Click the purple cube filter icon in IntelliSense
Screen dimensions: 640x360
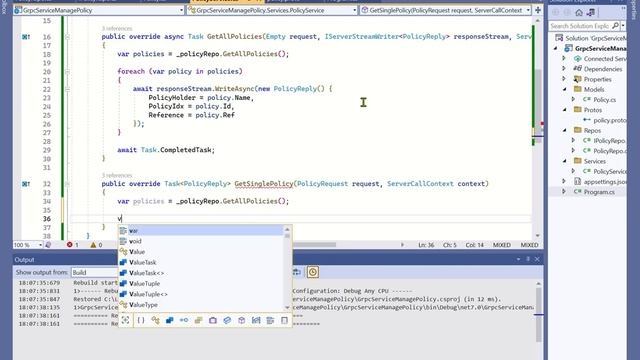pos(242,320)
